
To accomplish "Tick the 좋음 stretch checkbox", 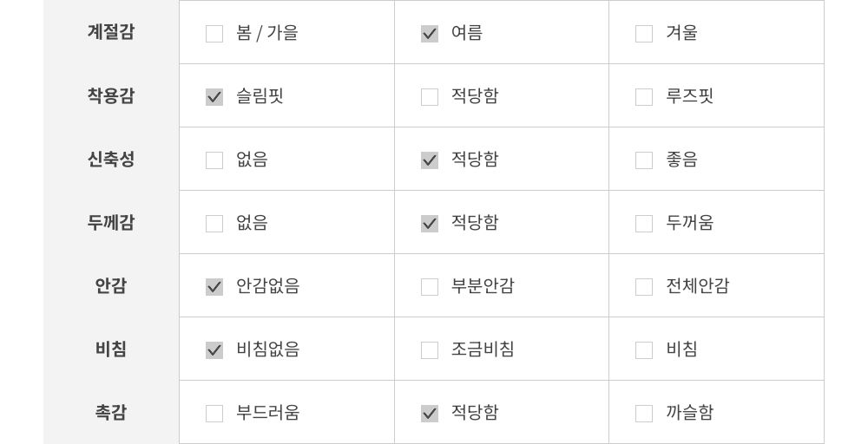I will [644, 160].
